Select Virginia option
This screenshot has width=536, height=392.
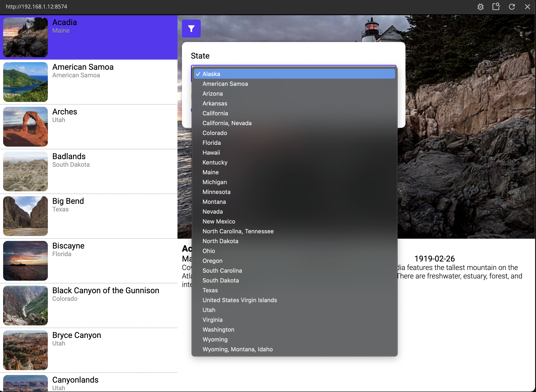294,320
